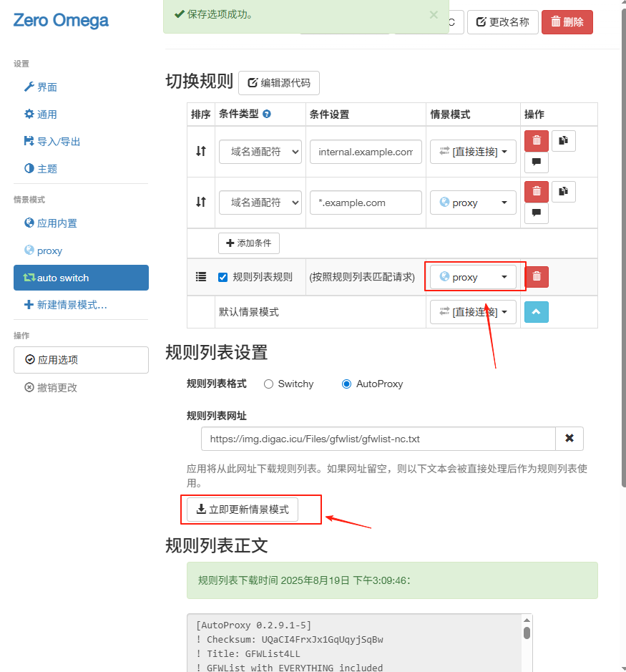This screenshot has height=672, width=626.
Task: Click the help icon beside 条件类型
Action: coord(267,115)
